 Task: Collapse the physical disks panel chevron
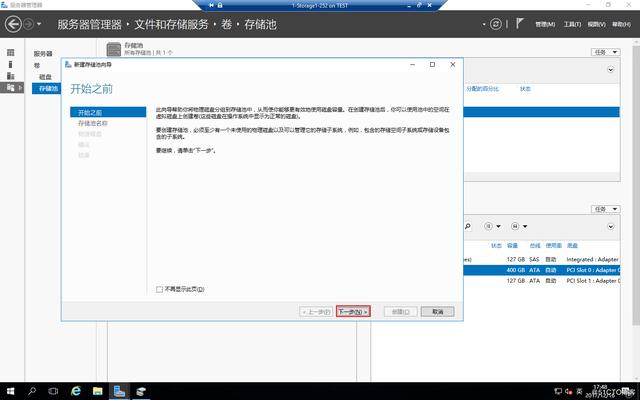(611, 227)
